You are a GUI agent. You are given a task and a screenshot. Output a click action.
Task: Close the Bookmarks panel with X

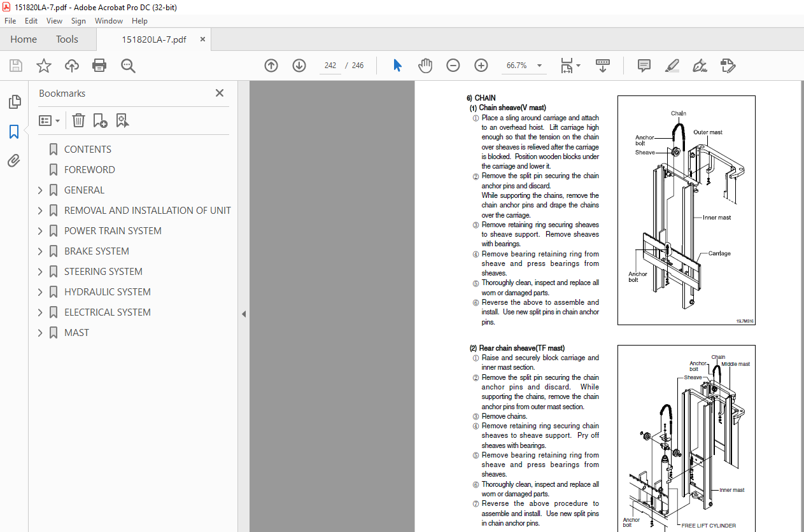pyautogui.click(x=220, y=93)
